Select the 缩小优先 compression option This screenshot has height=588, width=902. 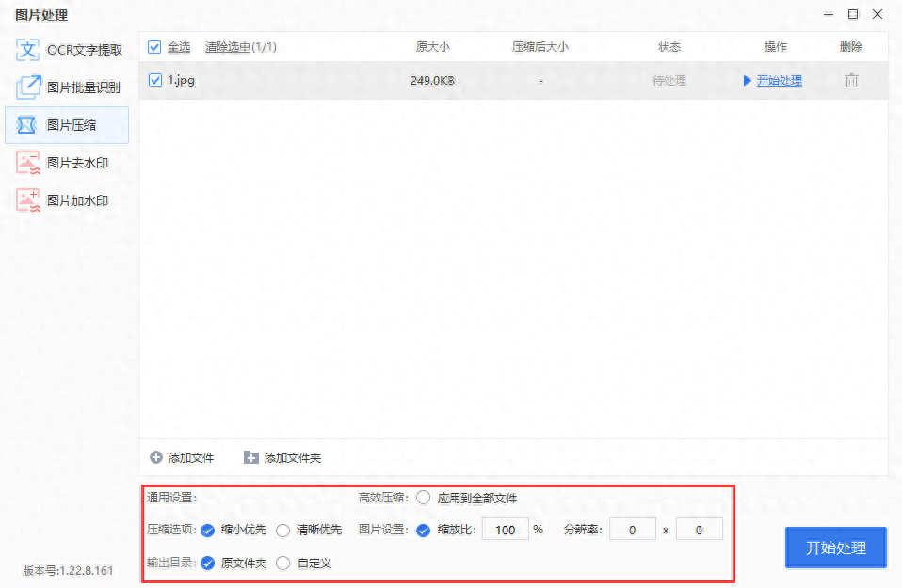(x=207, y=530)
